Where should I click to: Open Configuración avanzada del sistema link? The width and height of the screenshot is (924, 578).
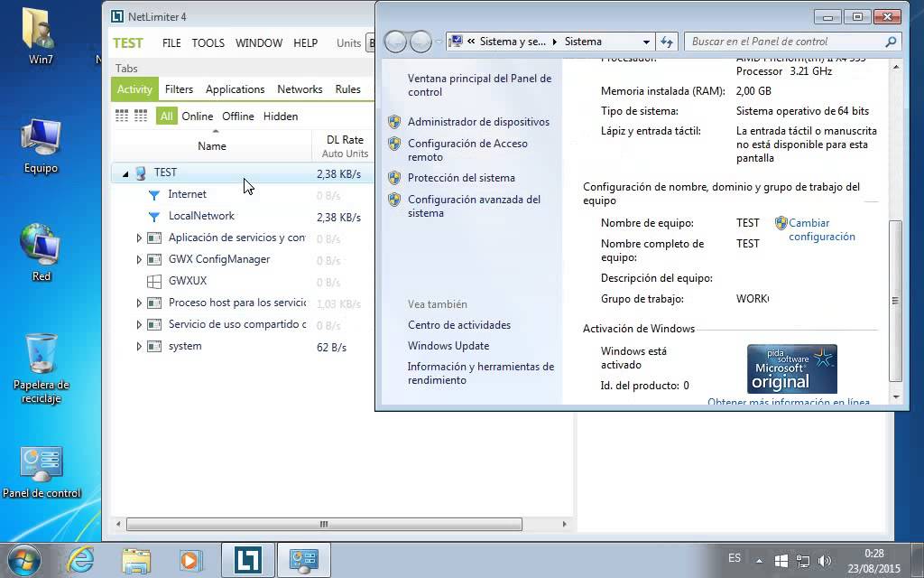(x=474, y=206)
